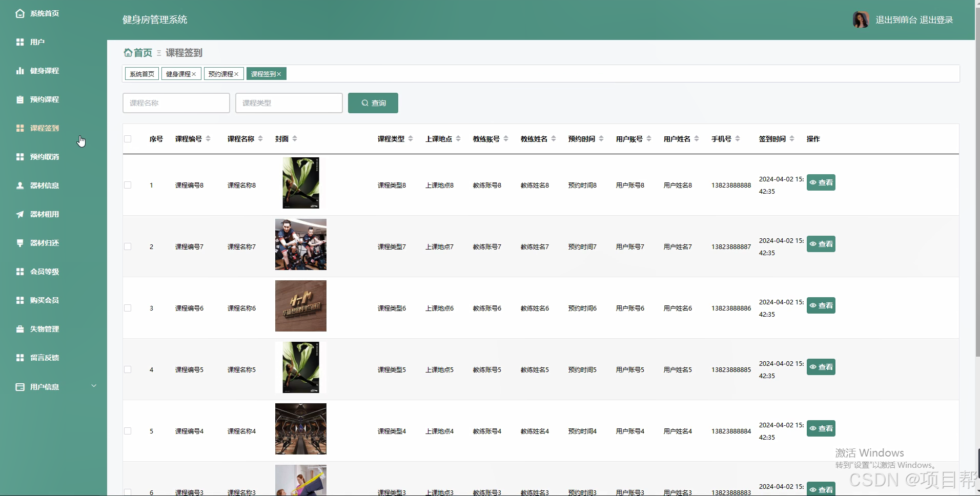Sort by 封面 column arrows
Screen dimensions: 980x496
[295, 139]
